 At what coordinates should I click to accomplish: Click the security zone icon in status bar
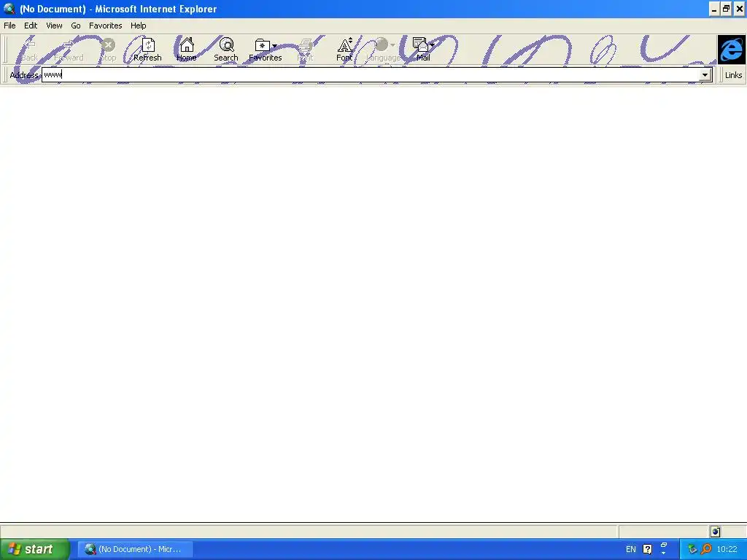tap(715, 532)
